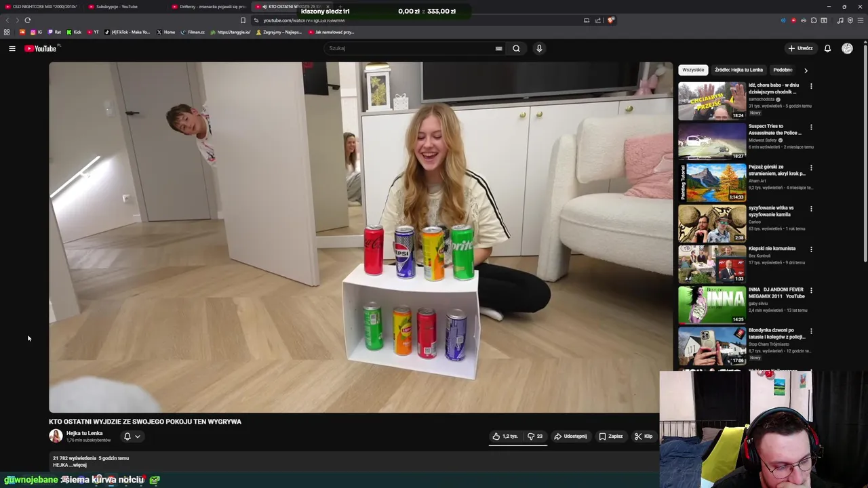
Task: Focus the Szukaj search field
Action: point(414,48)
